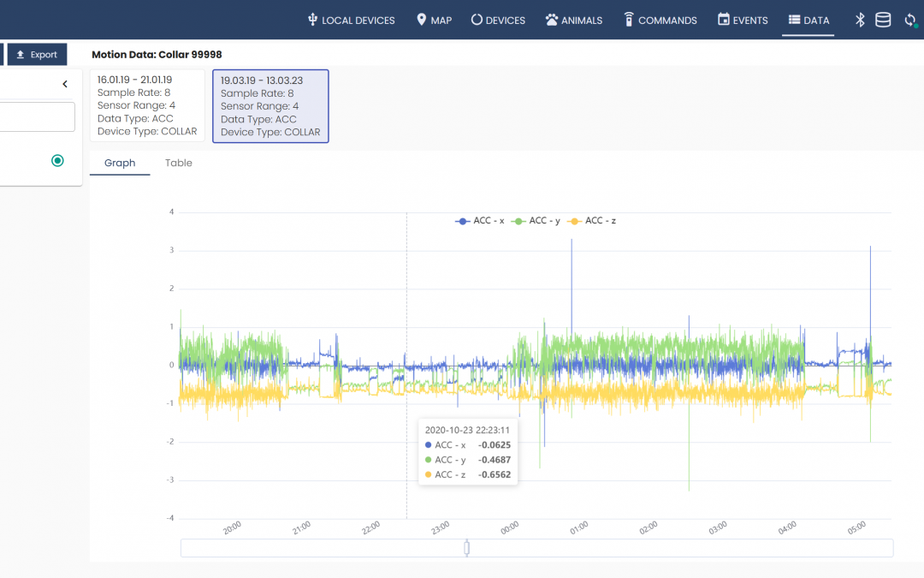The width and height of the screenshot is (924, 578).
Task: Open Local Devices via USB icon
Action: [312, 20]
